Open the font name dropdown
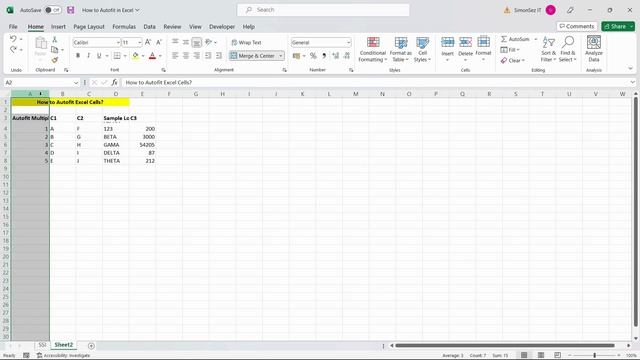The width and height of the screenshot is (640, 360). (118, 42)
